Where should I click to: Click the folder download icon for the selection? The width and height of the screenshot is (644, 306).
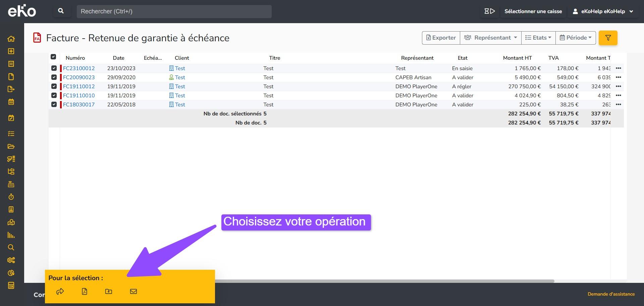[x=109, y=291]
